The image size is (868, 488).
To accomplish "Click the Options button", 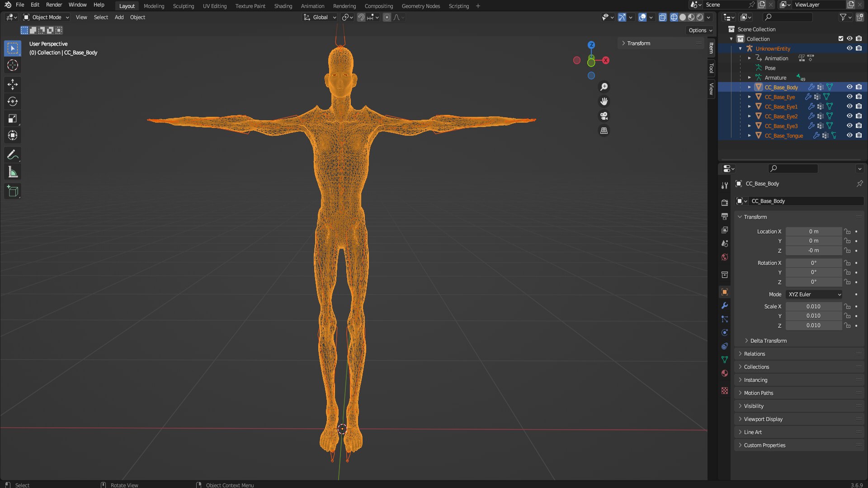I will [700, 30].
